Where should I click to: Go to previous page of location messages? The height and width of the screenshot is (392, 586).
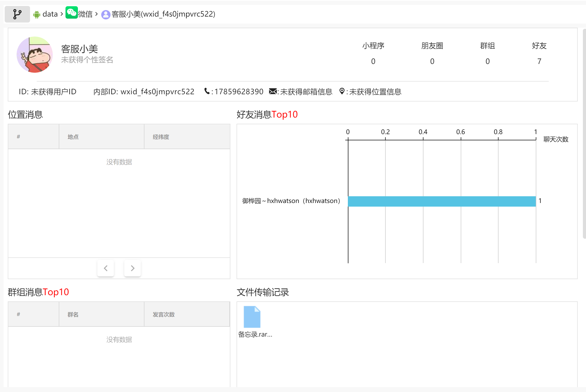[106, 268]
